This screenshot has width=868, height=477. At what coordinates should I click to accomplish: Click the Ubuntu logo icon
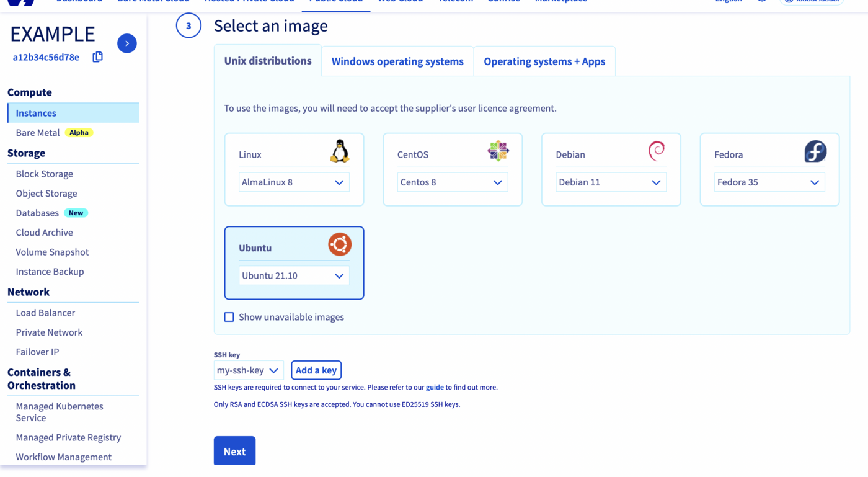tap(339, 244)
